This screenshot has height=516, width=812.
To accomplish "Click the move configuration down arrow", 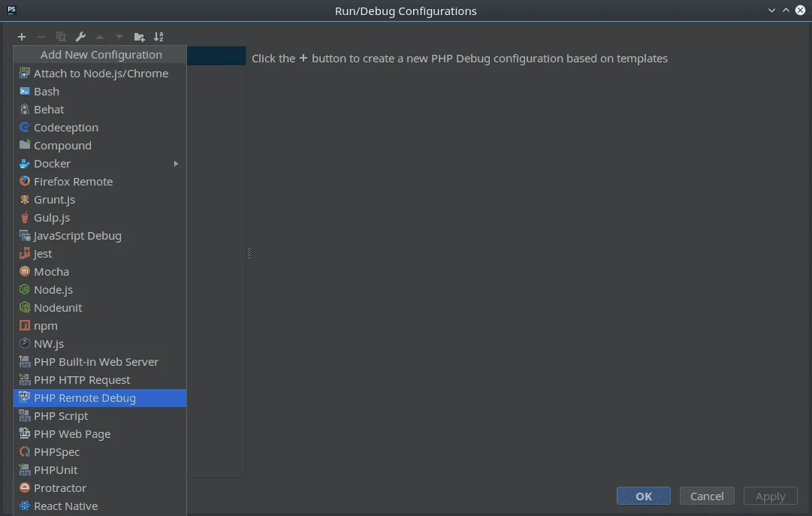I will tap(119, 37).
